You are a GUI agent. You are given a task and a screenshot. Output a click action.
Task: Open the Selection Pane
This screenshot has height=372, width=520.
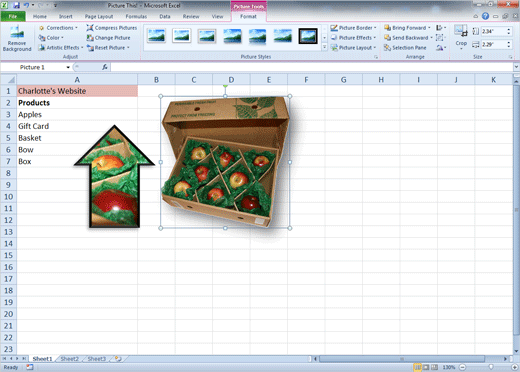[x=405, y=48]
